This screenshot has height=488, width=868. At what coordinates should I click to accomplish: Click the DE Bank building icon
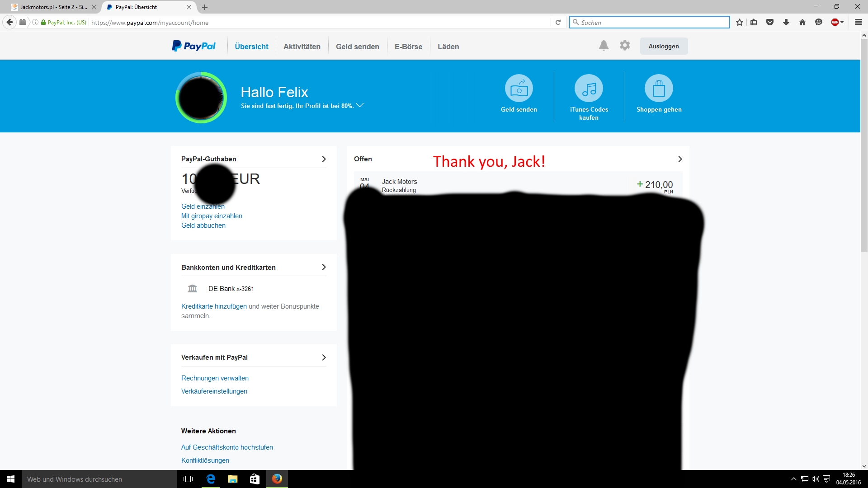[x=193, y=288]
